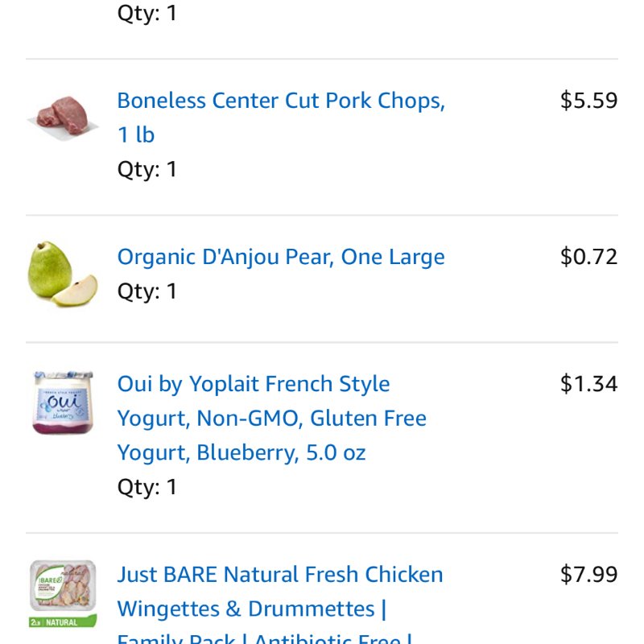Click quantity label under pork chops
This screenshot has width=644, height=644.
(147, 169)
